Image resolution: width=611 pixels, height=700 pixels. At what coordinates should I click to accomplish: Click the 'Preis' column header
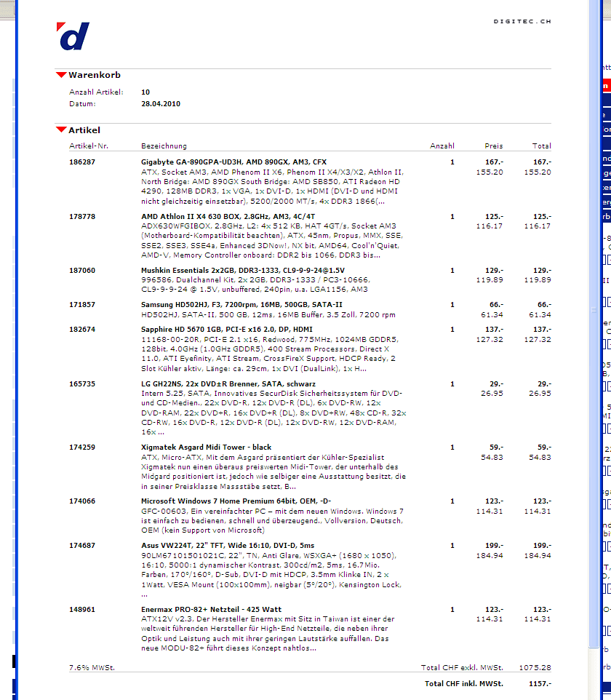pyautogui.click(x=494, y=146)
